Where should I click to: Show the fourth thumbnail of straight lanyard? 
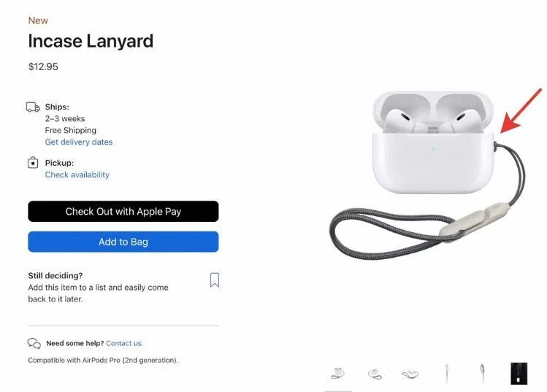tap(447, 374)
